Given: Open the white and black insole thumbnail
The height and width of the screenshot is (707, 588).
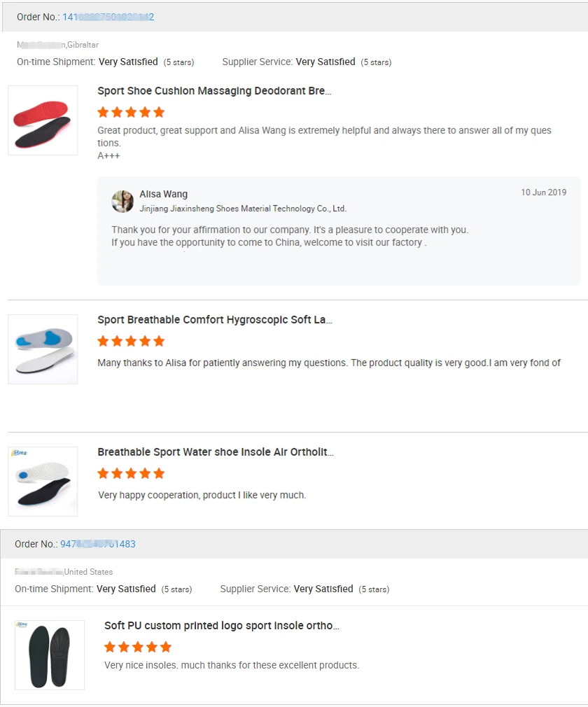Looking at the screenshot, I should [x=43, y=482].
